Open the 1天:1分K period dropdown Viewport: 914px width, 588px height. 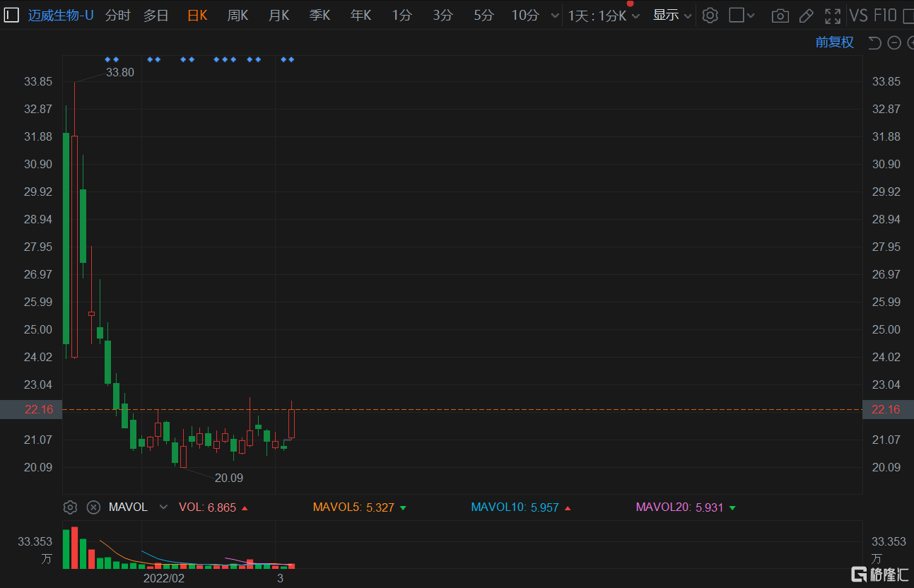pyautogui.click(x=604, y=15)
